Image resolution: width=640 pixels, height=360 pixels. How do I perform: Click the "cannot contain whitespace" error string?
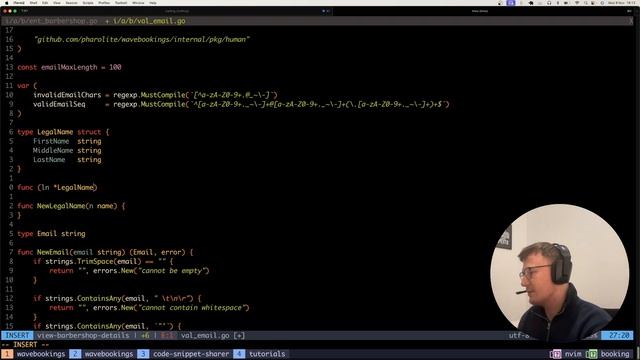(x=193, y=308)
